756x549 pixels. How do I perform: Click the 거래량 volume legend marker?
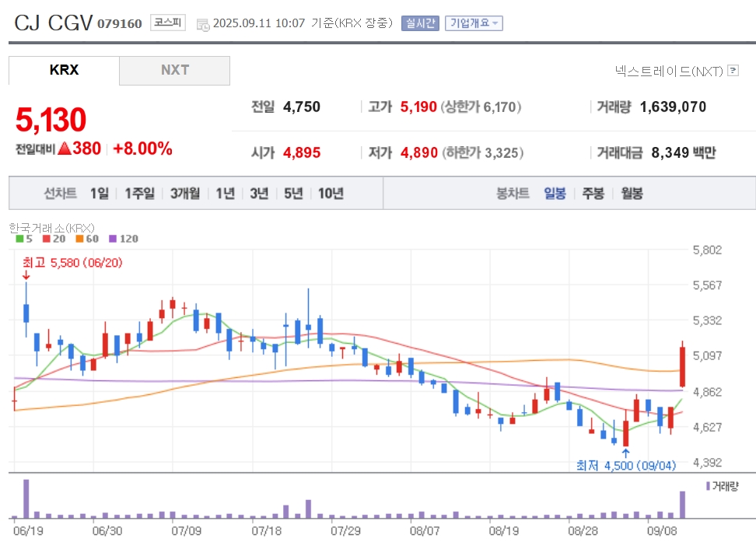coord(709,486)
